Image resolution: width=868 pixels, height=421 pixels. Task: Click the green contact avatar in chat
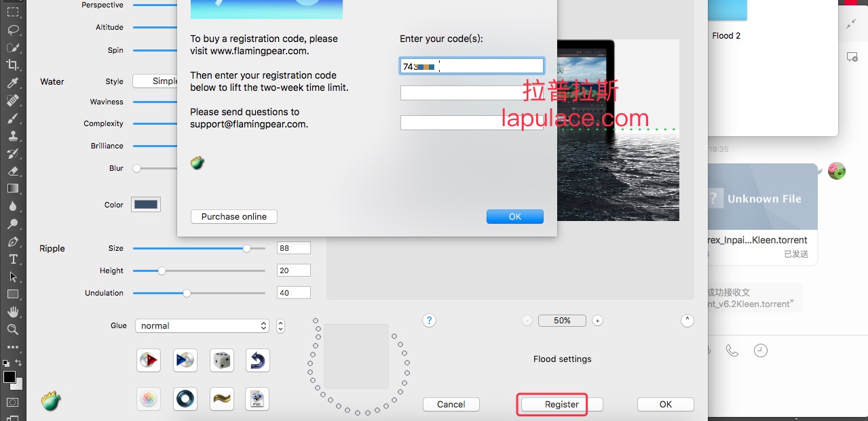tap(837, 172)
